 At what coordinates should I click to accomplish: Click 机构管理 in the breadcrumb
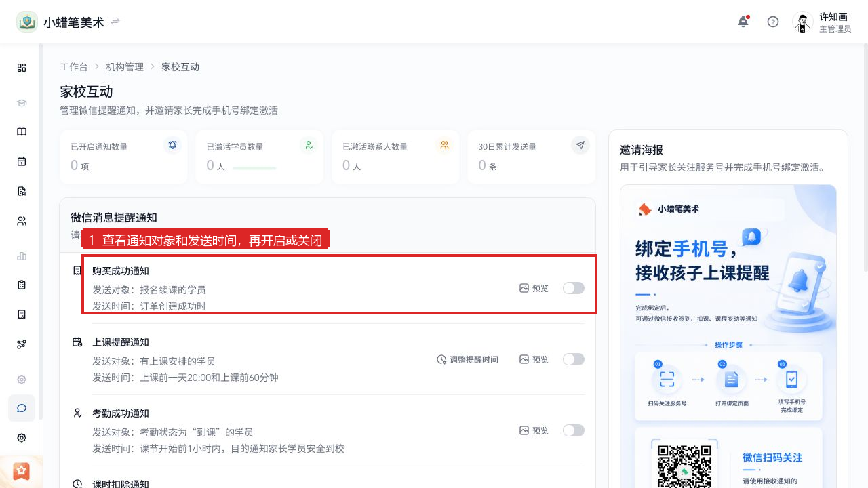[x=125, y=66]
